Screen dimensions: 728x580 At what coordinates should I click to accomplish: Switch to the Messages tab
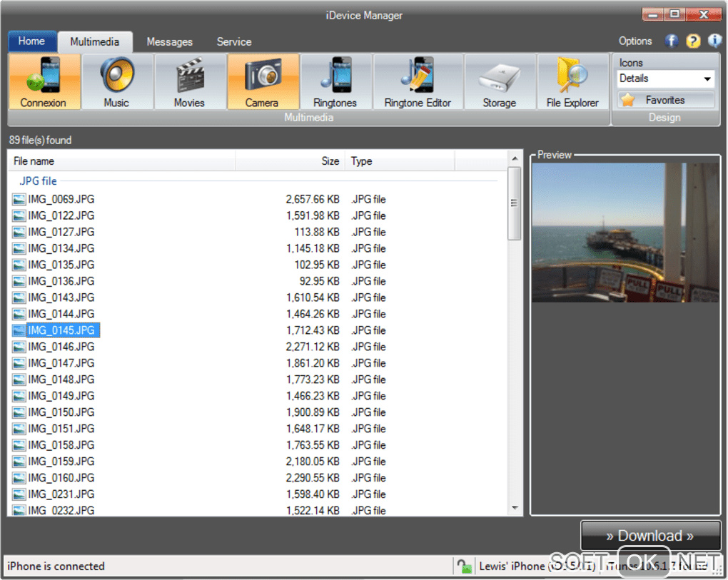pos(169,42)
